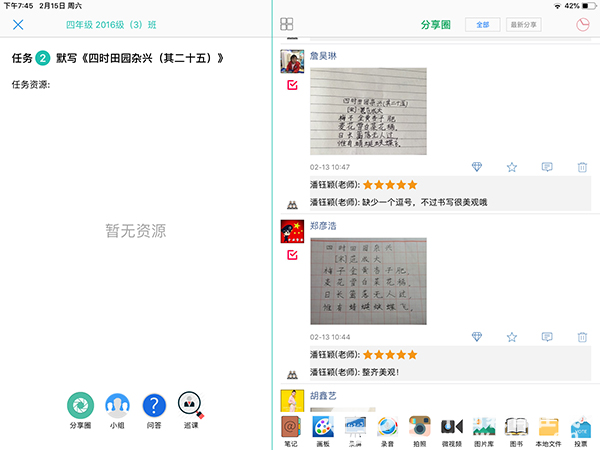
Task: Open the 分享圈 round icon at bottom left
Action: click(x=80, y=405)
